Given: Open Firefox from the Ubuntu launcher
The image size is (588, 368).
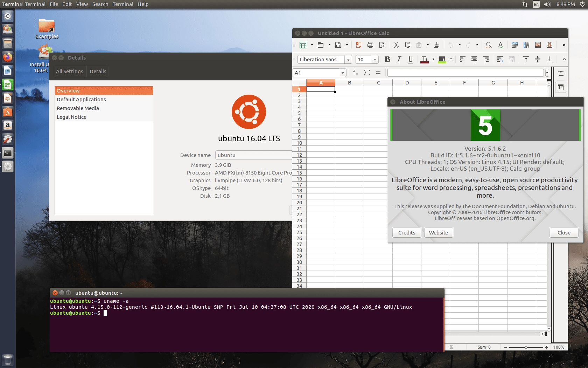Looking at the screenshot, I should tap(8, 57).
